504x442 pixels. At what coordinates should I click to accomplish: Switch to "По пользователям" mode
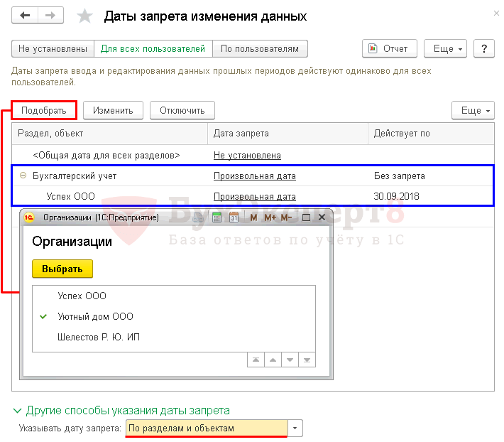point(260,48)
